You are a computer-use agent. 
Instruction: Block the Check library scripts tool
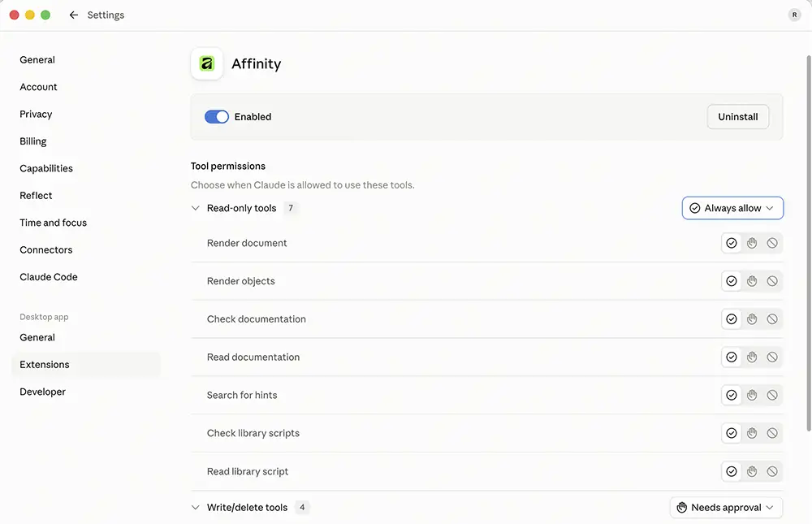click(772, 433)
